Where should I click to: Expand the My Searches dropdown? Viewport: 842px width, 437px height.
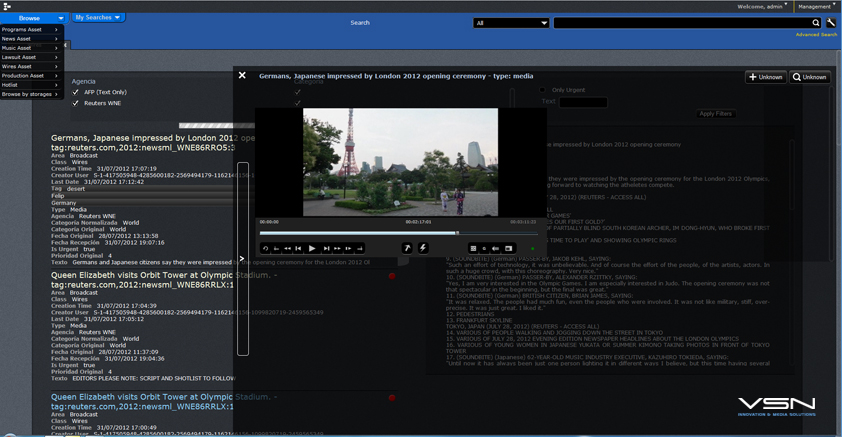tap(97, 17)
